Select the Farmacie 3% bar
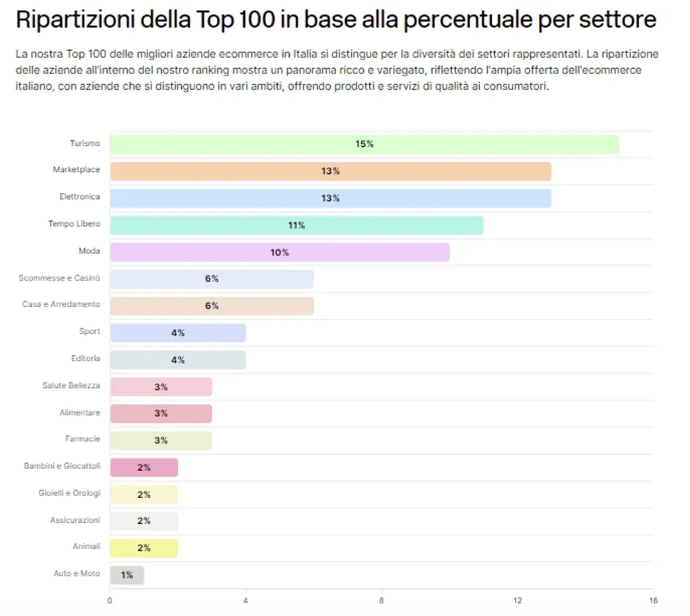This screenshot has width=690, height=616. click(x=161, y=441)
